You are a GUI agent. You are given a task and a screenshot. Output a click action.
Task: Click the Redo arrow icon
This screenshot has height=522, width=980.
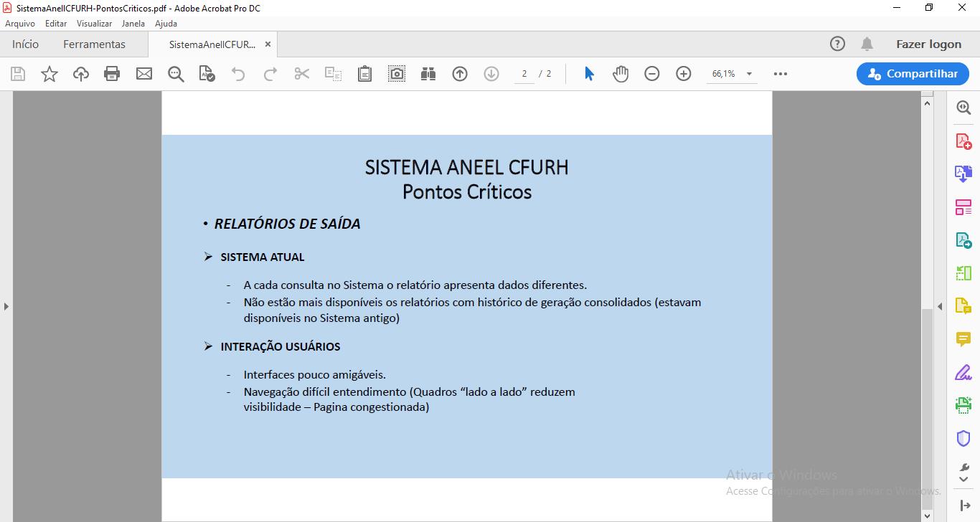coord(270,74)
